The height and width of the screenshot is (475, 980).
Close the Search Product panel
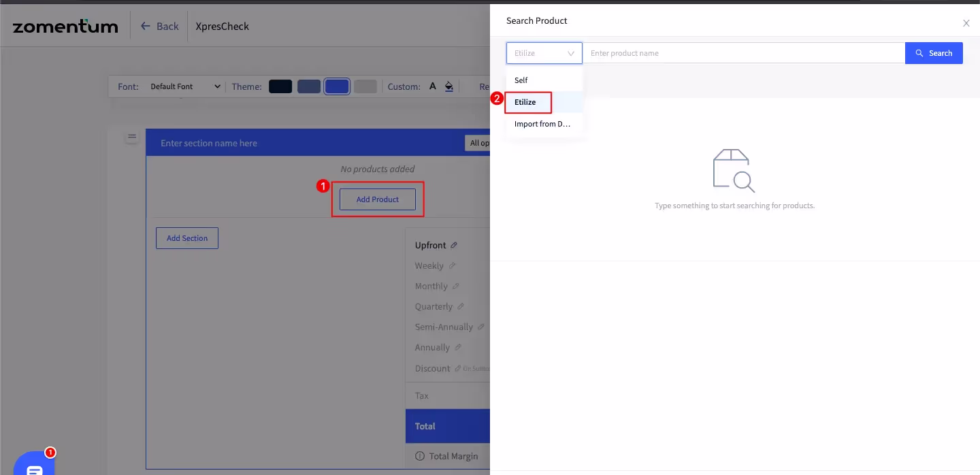(x=966, y=23)
